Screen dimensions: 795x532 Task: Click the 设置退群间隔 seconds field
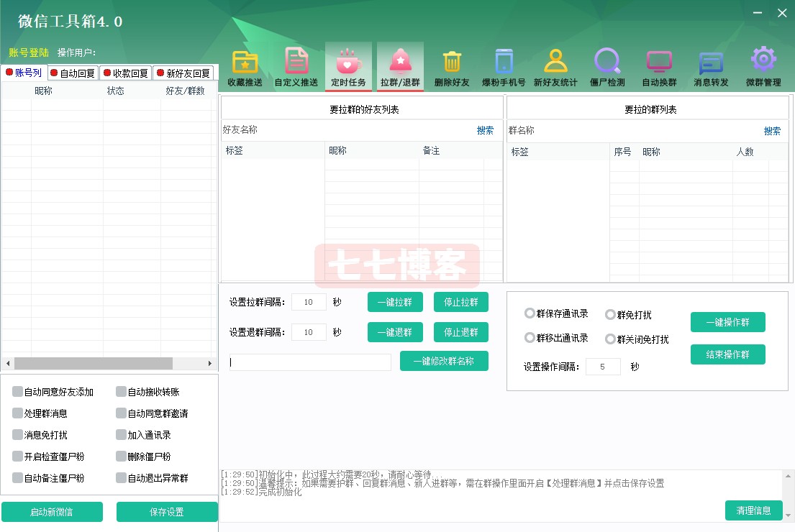(x=309, y=332)
